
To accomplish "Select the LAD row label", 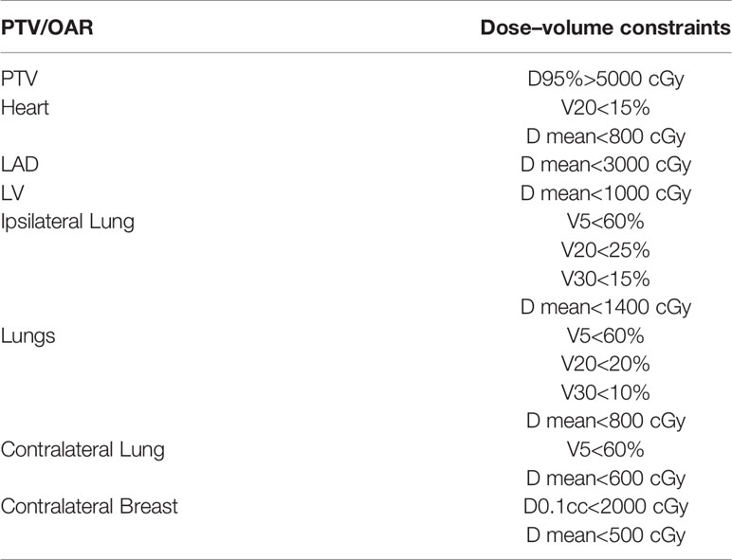I will 20,164.
